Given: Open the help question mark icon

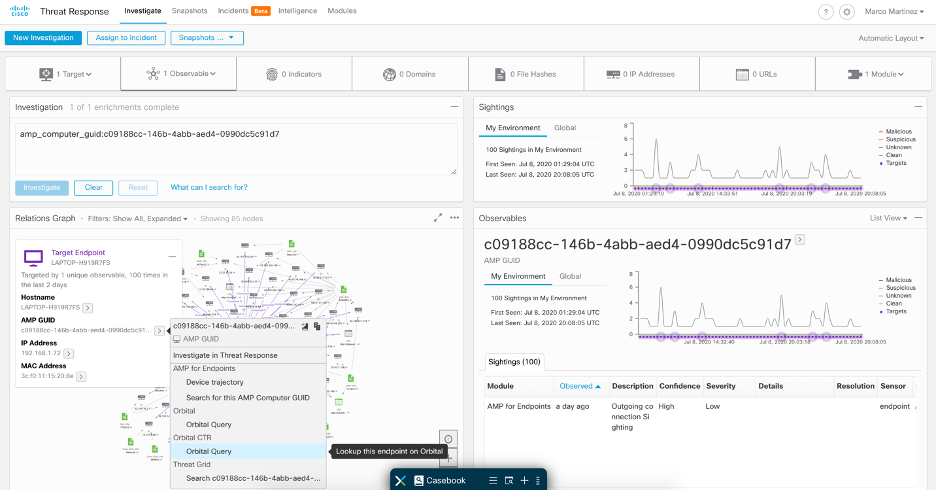Looking at the screenshot, I should 825,11.
